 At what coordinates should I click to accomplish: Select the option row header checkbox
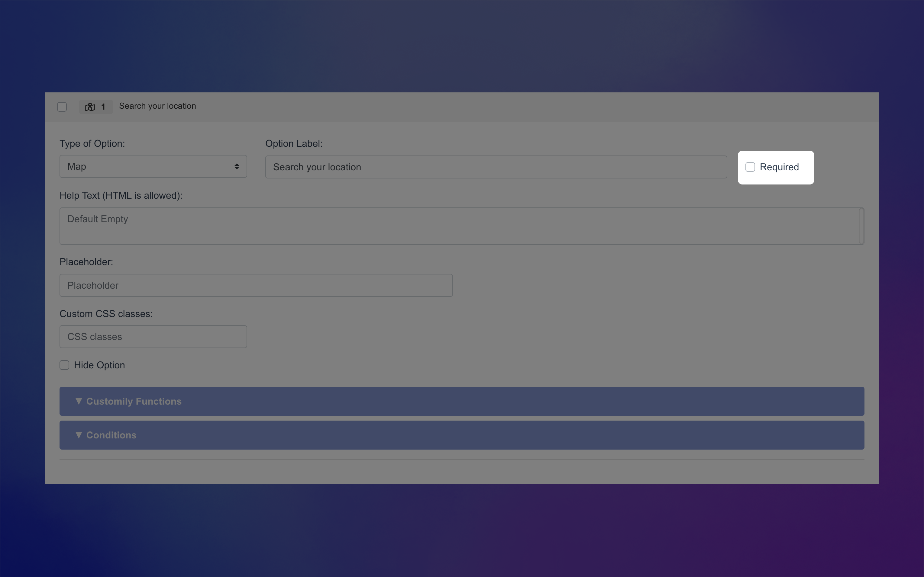pos(62,107)
